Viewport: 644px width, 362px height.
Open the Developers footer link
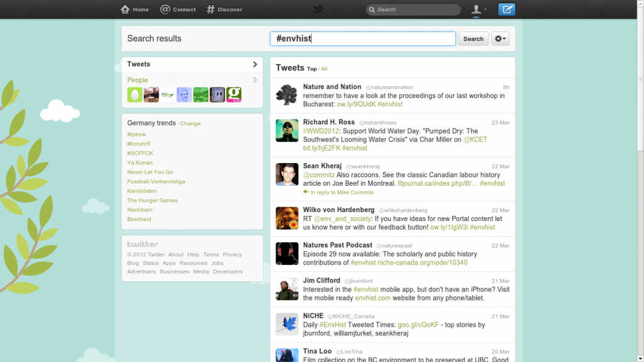[228, 271]
